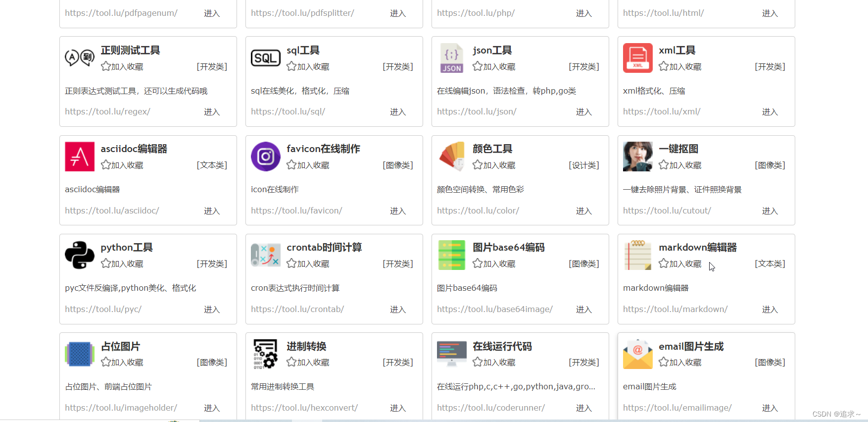Click the online code runner monitor icon
868x422 pixels.
pos(452,354)
